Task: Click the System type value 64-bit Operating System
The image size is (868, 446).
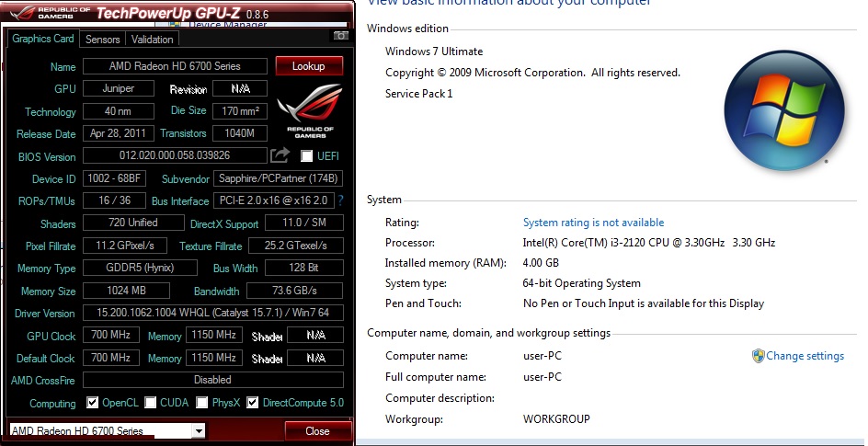Action: click(x=582, y=283)
